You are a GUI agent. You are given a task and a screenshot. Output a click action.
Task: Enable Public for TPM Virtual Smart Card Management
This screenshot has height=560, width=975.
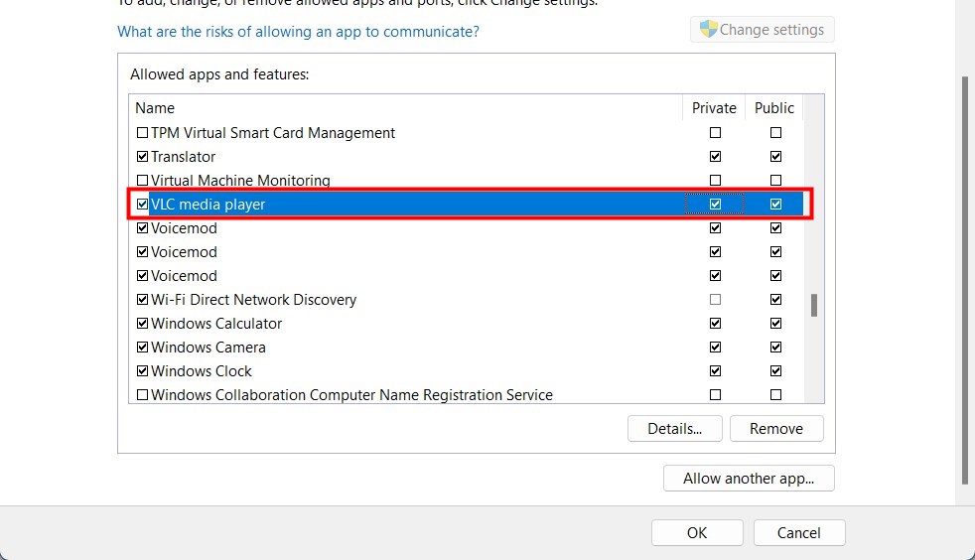point(775,132)
